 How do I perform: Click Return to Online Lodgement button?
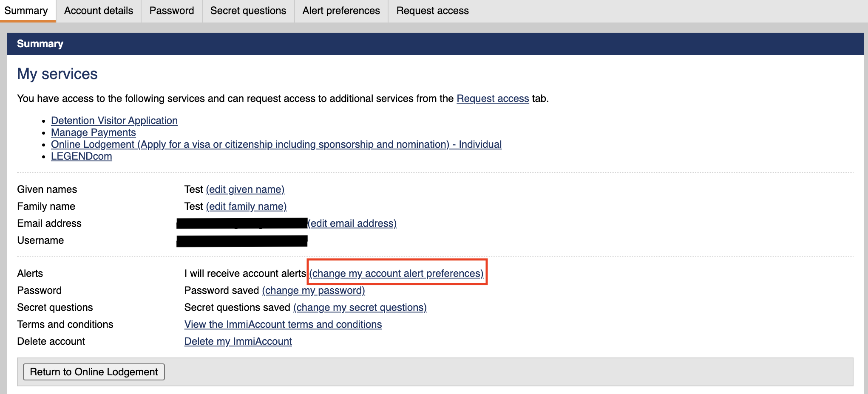[94, 372]
